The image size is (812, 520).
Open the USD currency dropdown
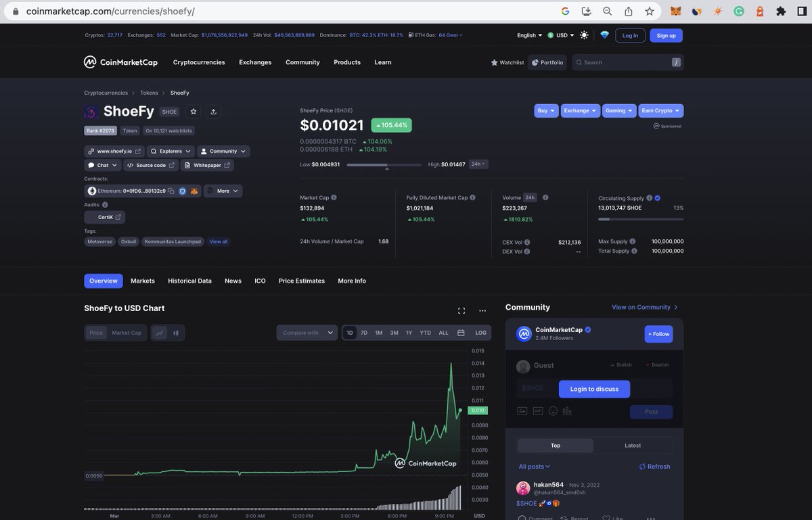pos(561,35)
